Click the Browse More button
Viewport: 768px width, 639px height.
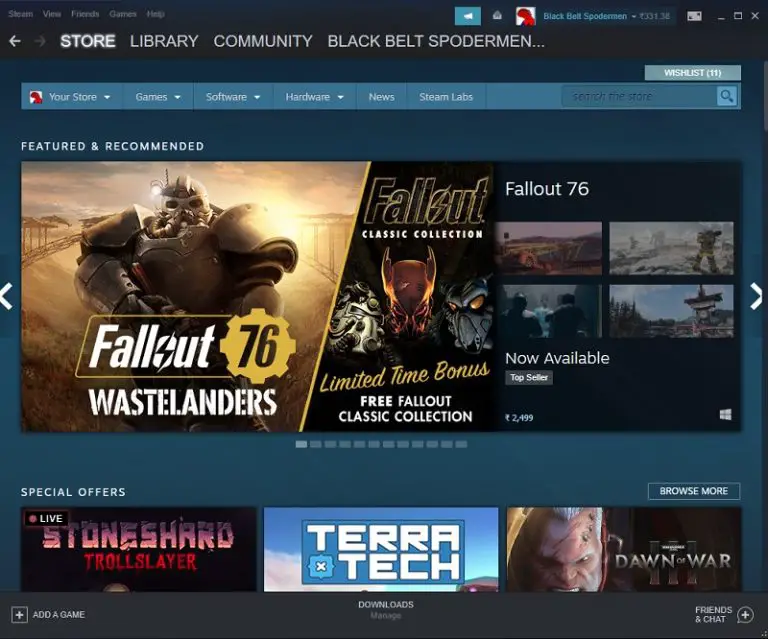693,491
